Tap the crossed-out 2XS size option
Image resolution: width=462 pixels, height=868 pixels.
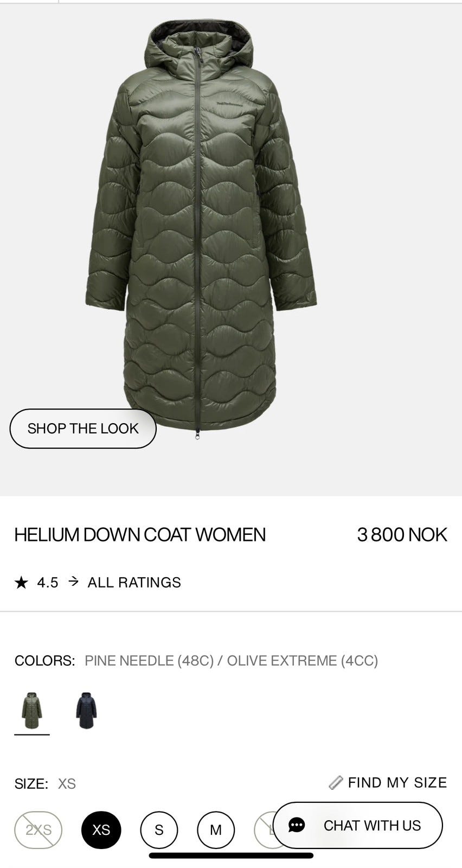39,829
